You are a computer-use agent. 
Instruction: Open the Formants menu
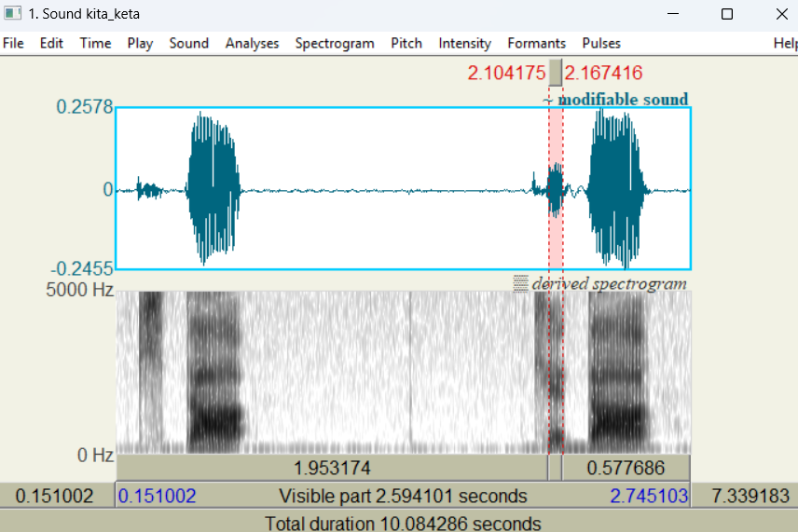click(536, 43)
